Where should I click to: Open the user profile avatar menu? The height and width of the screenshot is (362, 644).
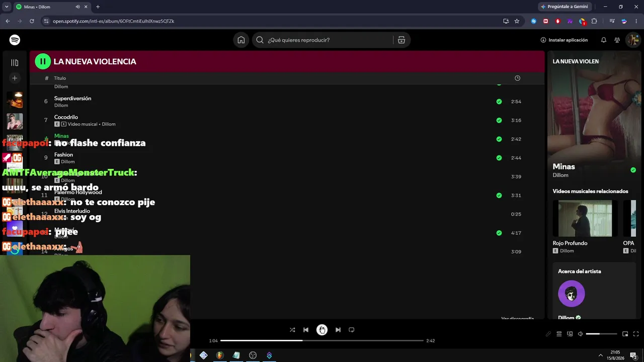click(632, 40)
